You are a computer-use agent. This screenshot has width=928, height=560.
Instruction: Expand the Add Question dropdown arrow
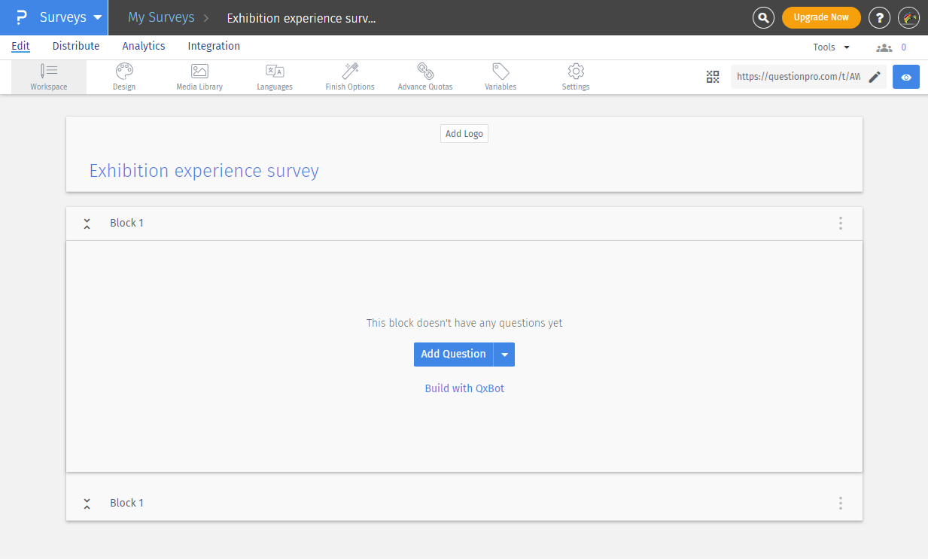point(504,354)
